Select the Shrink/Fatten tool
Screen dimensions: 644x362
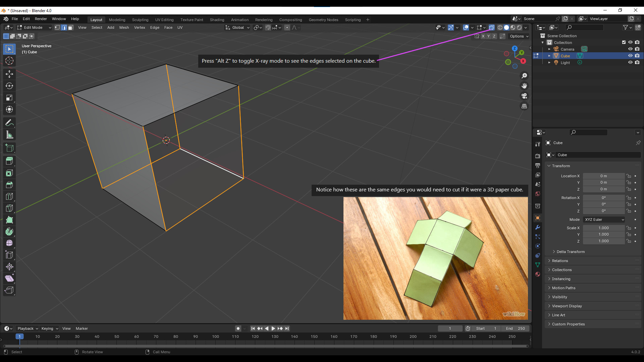9,267
